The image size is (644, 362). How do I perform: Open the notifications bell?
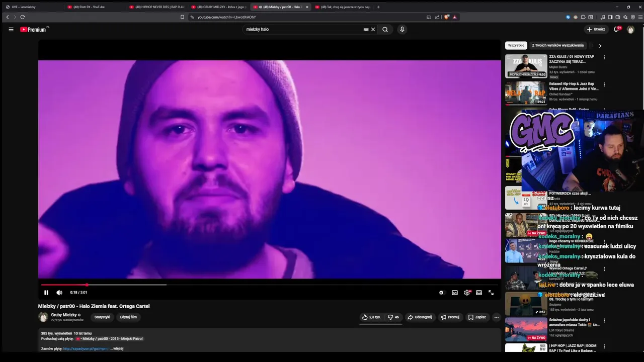point(616,29)
